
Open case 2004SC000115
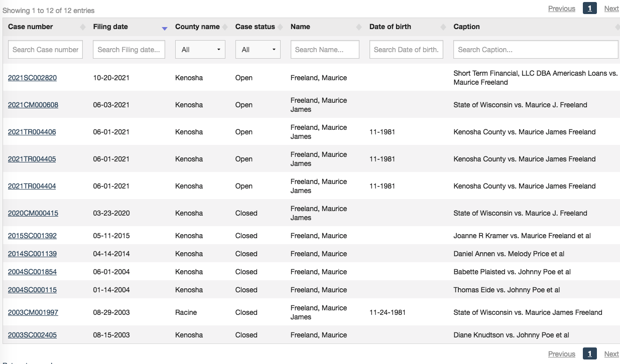[x=32, y=290]
